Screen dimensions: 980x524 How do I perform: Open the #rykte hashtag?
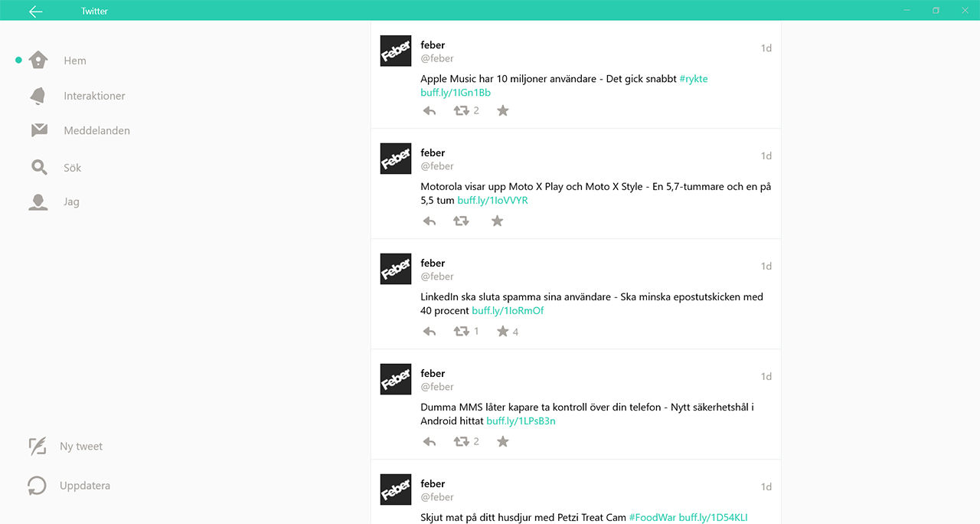tap(694, 78)
